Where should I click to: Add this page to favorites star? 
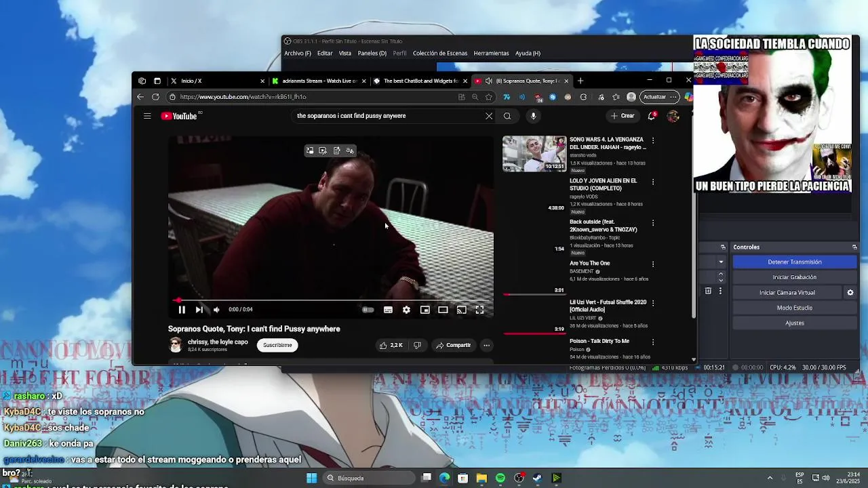pos(488,97)
